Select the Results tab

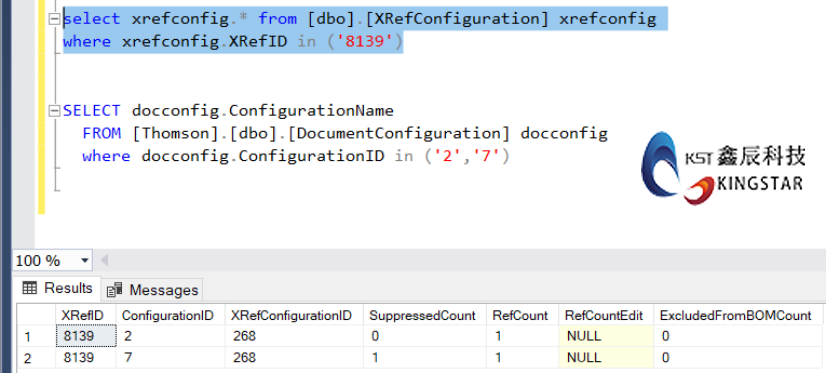(57, 288)
